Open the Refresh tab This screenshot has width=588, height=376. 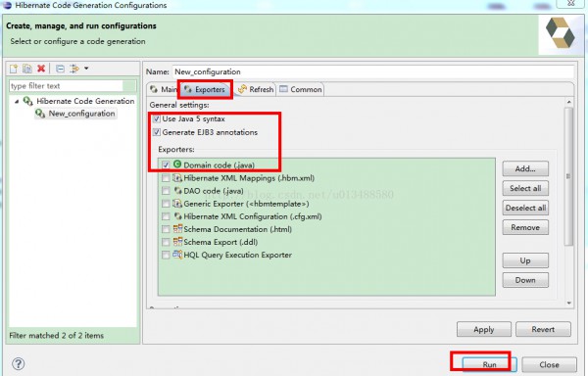tap(256, 89)
